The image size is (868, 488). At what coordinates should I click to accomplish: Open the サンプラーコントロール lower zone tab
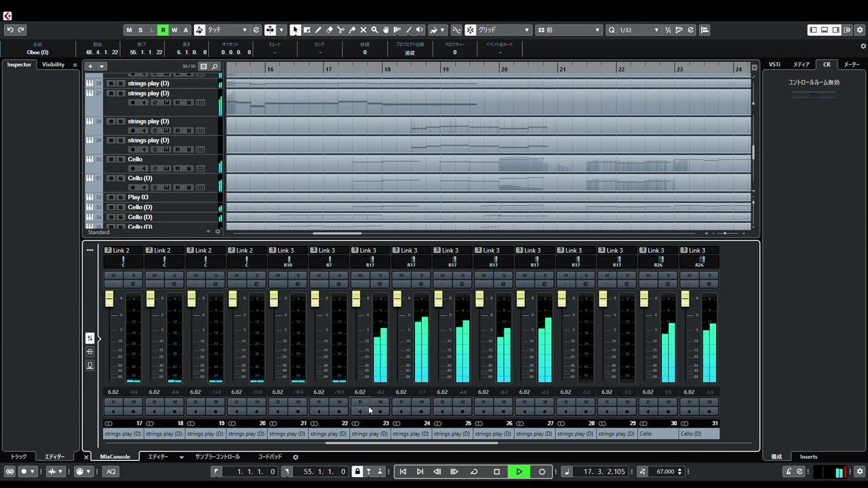[217, 457]
